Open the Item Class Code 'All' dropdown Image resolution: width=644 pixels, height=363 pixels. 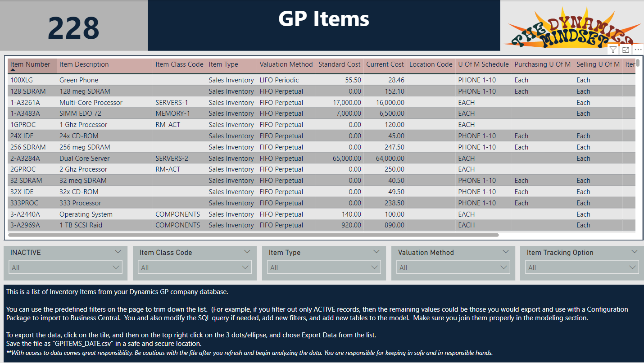tap(195, 268)
